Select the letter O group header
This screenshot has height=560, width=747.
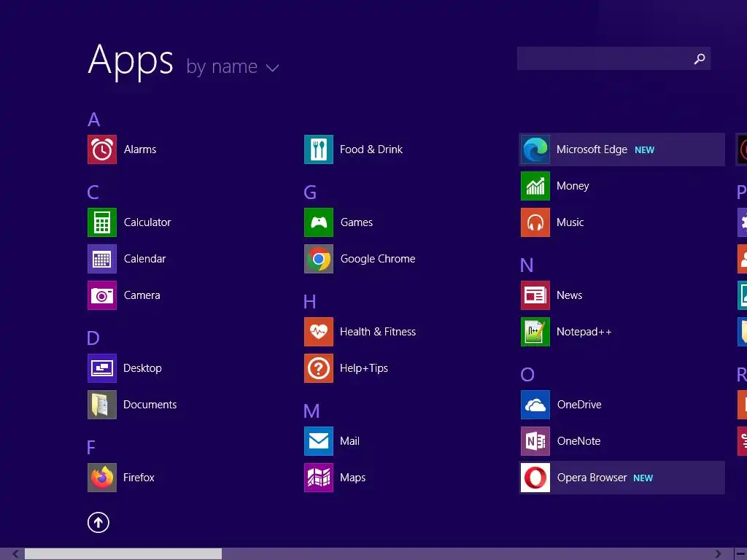click(x=527, y=375)
